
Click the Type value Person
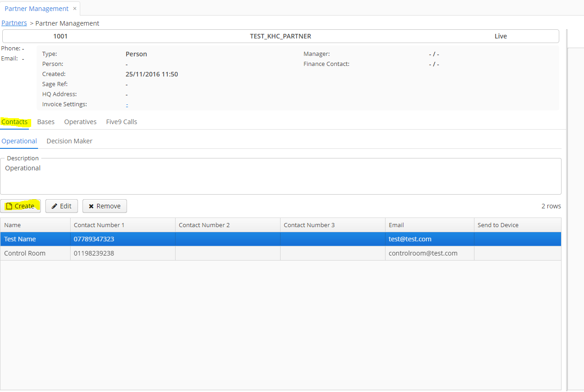pos(136,54)
